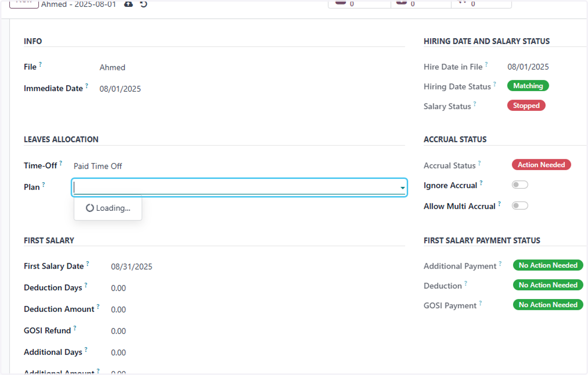The width and height of the screenshot is (588, 375).
Task: Click the First Salary Date value 08/31/2025
Action: click(x=132, y=267)
